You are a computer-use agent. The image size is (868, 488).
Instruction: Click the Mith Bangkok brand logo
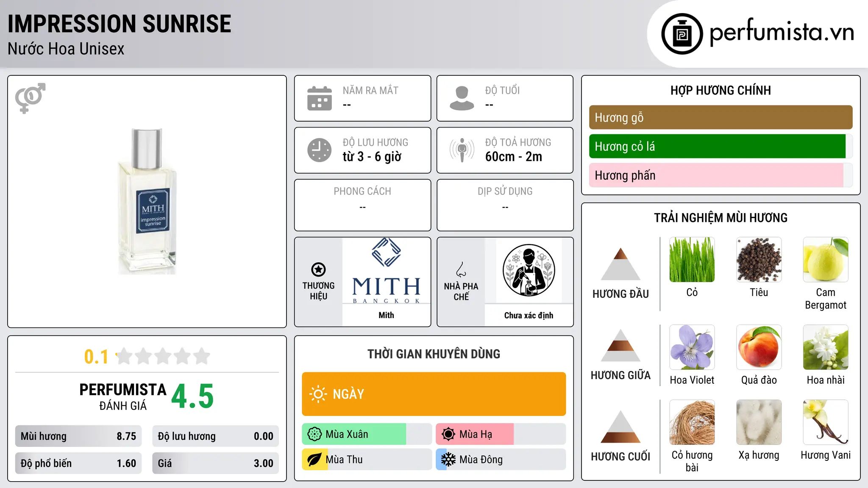(387, 271)
